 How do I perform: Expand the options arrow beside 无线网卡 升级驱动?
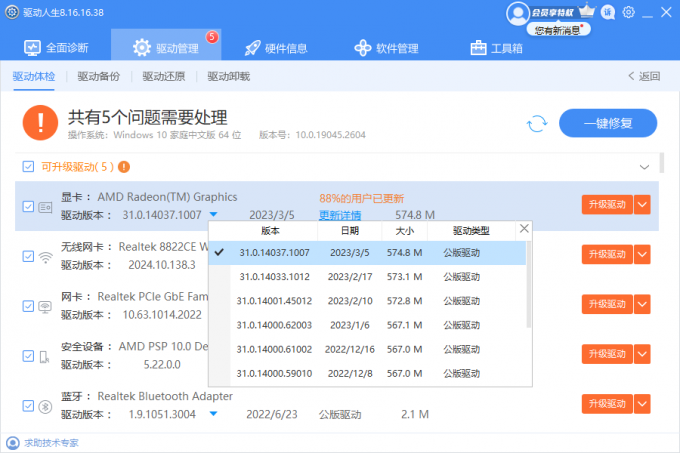pyautogui.click(x=642, y=254)
